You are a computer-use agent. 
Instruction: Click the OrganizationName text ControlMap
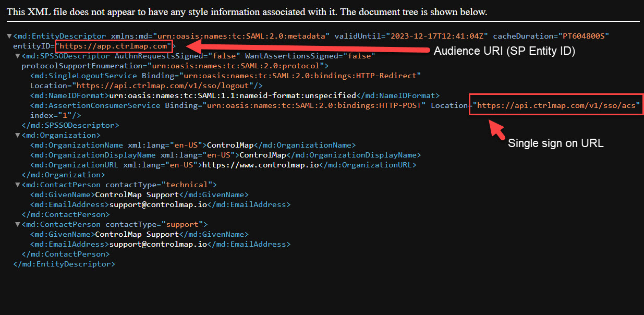point(230,145)
